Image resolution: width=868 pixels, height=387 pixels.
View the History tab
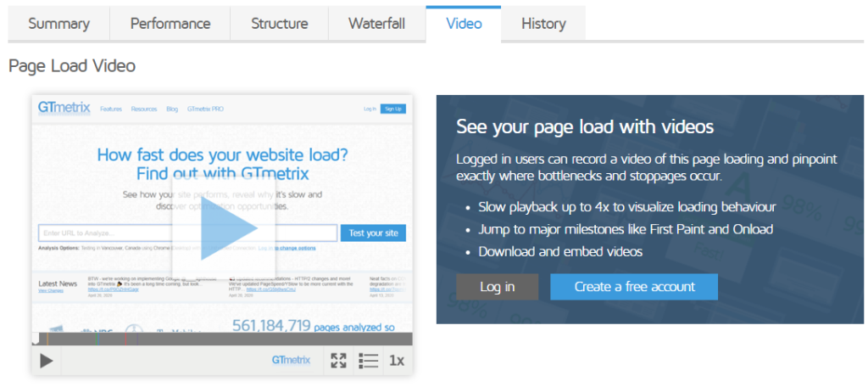[x=543, y=24]
